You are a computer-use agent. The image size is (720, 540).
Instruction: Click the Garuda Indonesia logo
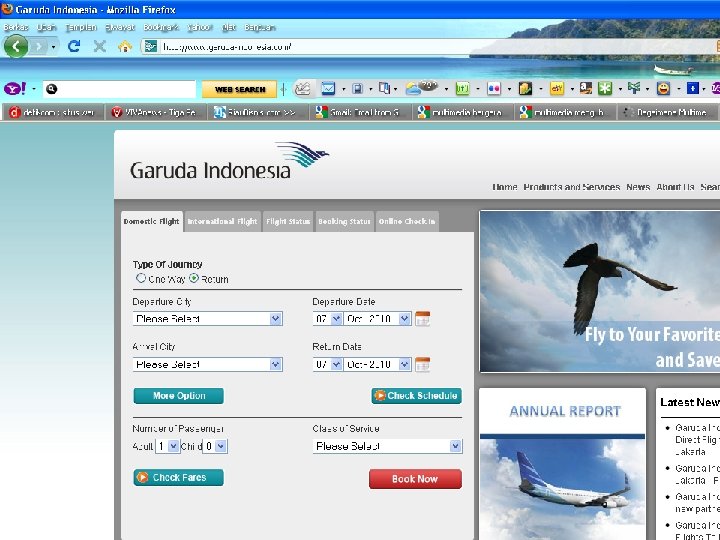coord(230,161)
